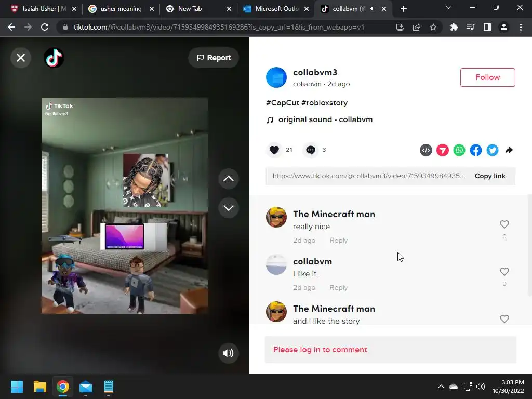Share the video to WhatsApp
This screenshot has width=532, height=399.
(x=459, y=150)
